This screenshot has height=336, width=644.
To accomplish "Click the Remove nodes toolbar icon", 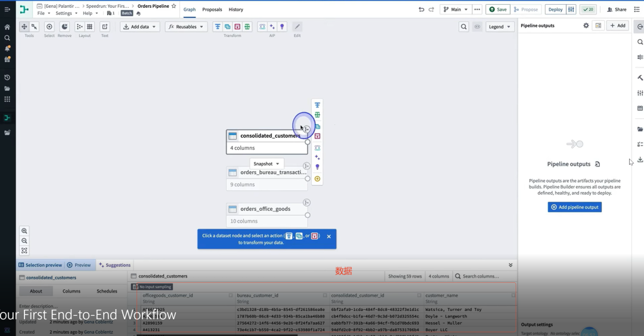I will (x=64, y=27).
